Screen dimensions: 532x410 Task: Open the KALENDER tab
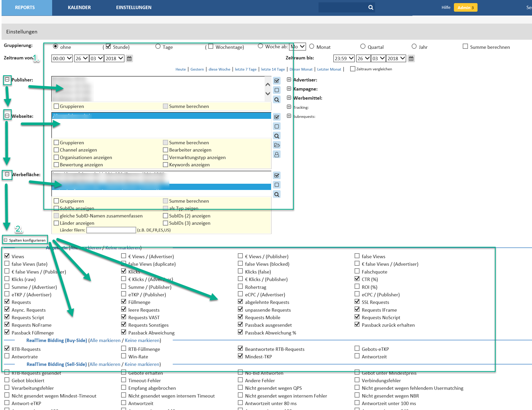(x=79, y=8)
